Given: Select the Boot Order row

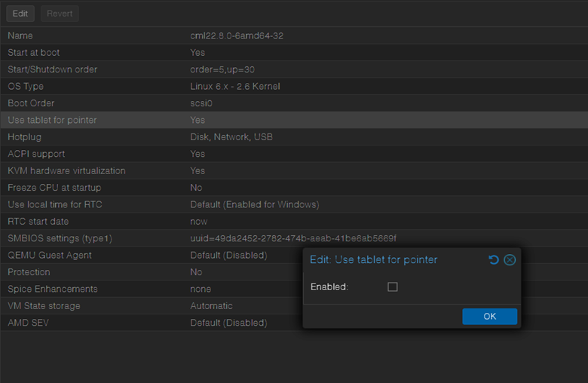Looking at the screenshot, I should coord(294,103).
